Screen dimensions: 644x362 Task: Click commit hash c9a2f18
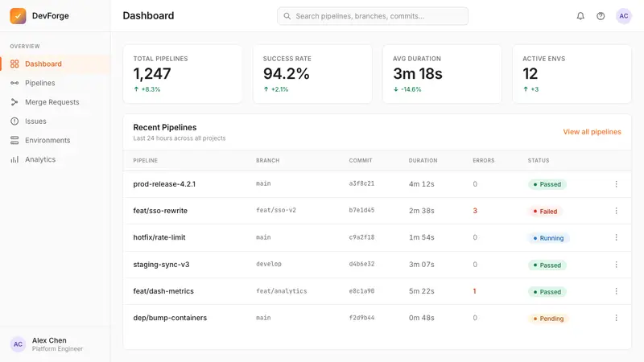pos(361,237)
